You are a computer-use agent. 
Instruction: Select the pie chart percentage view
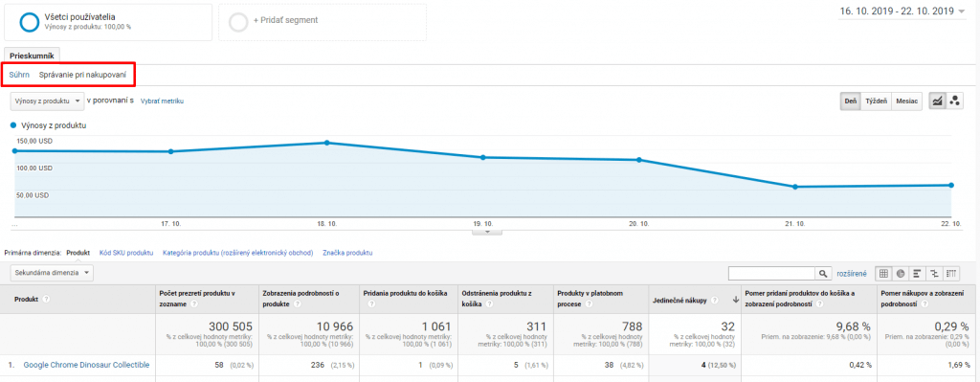click(901, 273)
